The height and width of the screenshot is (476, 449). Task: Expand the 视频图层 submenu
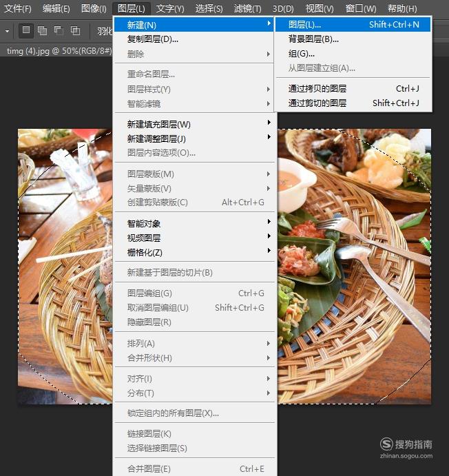(x=194, y=238)
